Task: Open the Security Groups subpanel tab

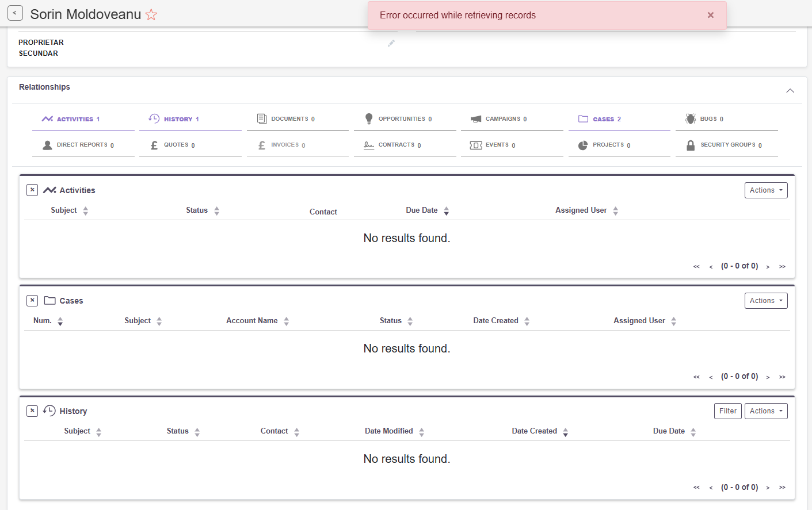Action: point(727,145)
